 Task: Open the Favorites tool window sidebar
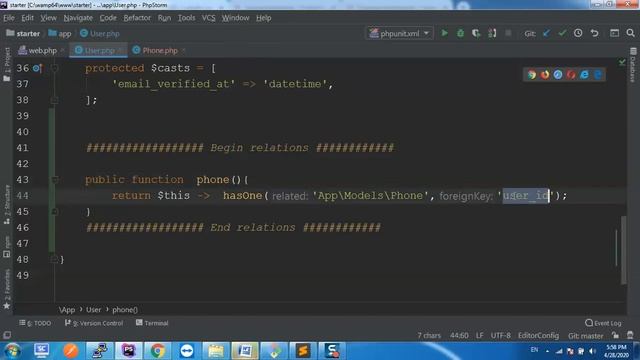(7, 289)
